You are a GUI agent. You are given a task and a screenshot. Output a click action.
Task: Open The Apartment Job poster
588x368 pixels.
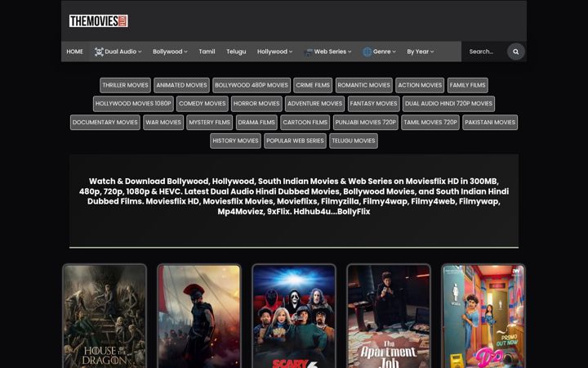click(389, 316)
